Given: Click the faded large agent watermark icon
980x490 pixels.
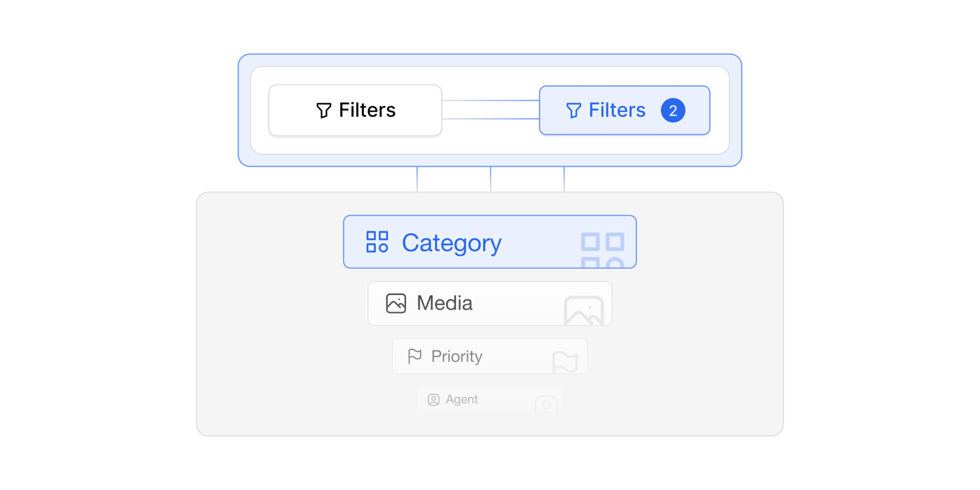Looking at the screenshot, I should click(546, 404).
